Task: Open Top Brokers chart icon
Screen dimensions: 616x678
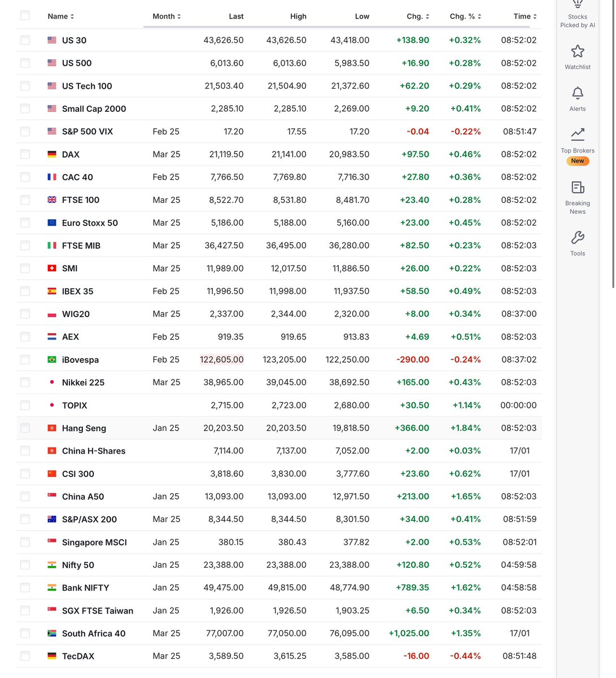Action: [578, 134]
